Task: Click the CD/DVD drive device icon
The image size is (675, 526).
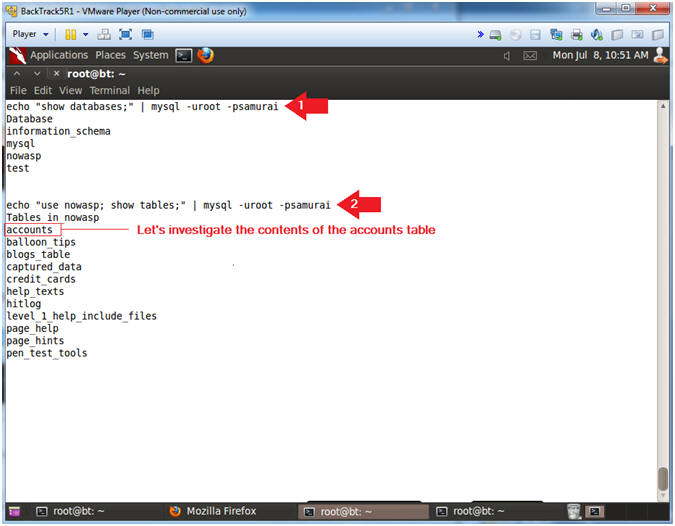Action: (515, 35)
